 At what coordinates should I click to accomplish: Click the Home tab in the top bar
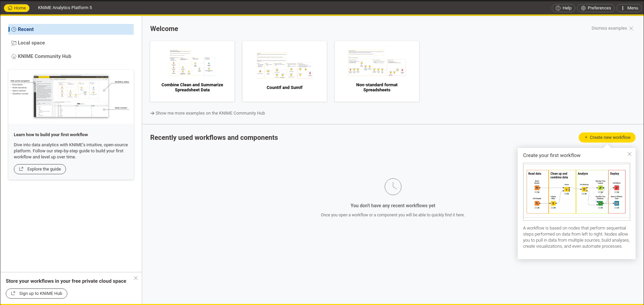click(x=17, y=8)
